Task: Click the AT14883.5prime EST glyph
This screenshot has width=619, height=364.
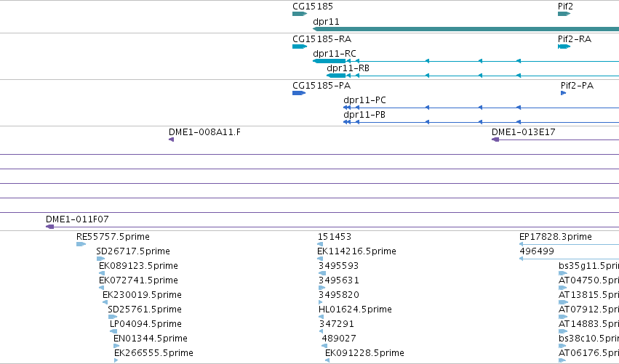Action: click(x=563, y=331)
